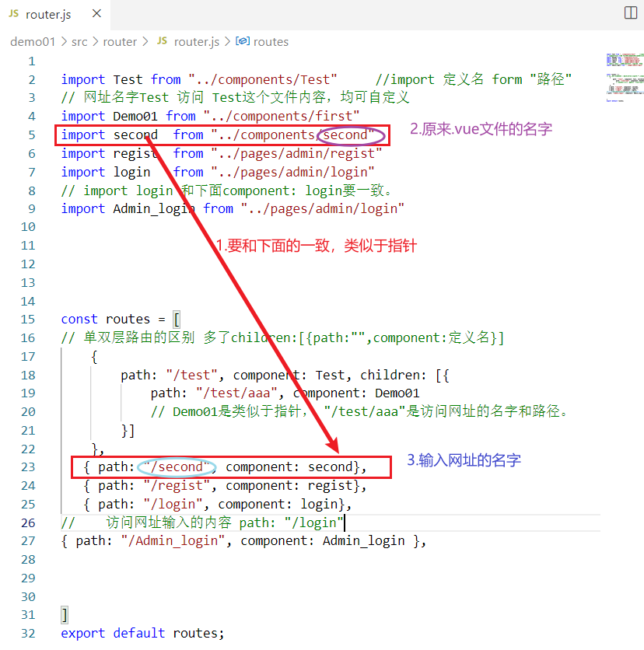This screenshot has height=650, width=644.
Task: Click line number 15 in the gutter
Action: pos(27,319)
